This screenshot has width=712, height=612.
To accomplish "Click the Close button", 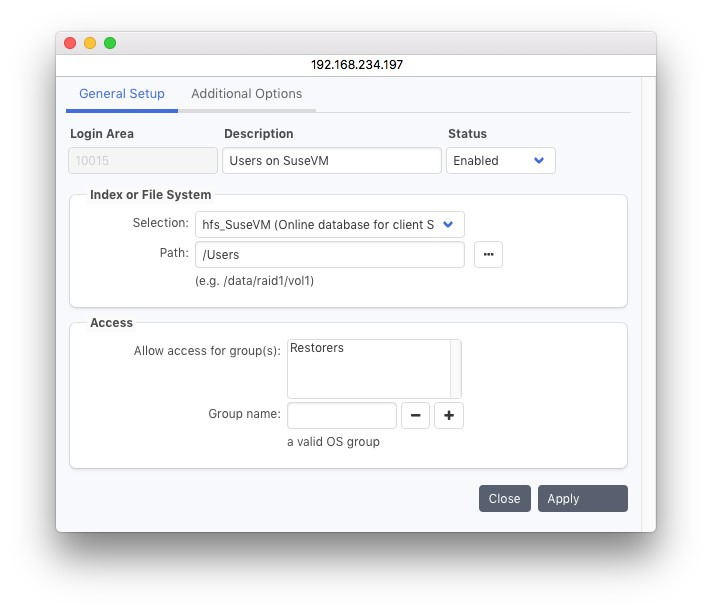I will [x=504, y=499].
